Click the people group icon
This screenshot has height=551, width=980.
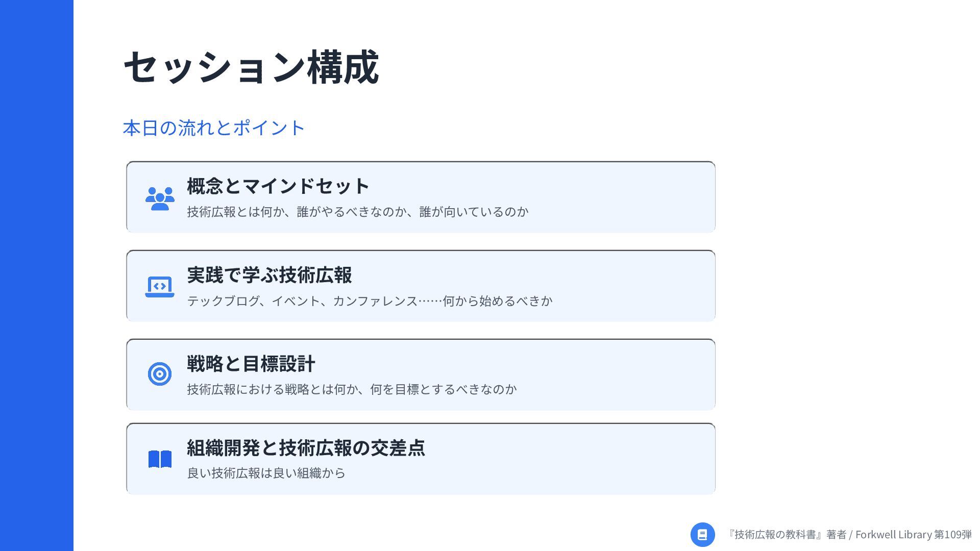tap(160, 198)
